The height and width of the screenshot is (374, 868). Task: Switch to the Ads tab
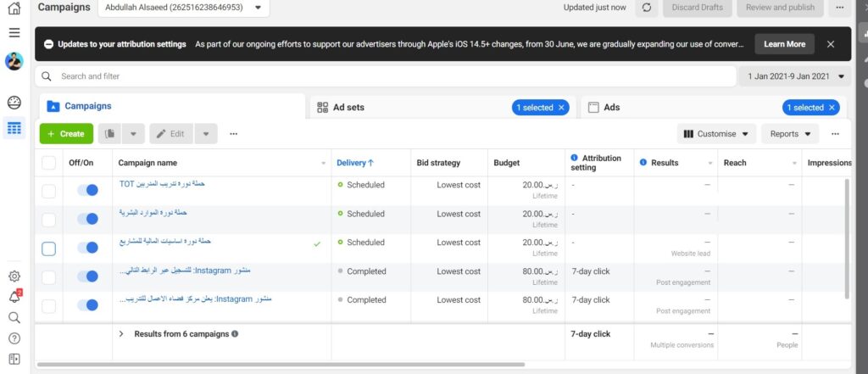coord(610,108)
